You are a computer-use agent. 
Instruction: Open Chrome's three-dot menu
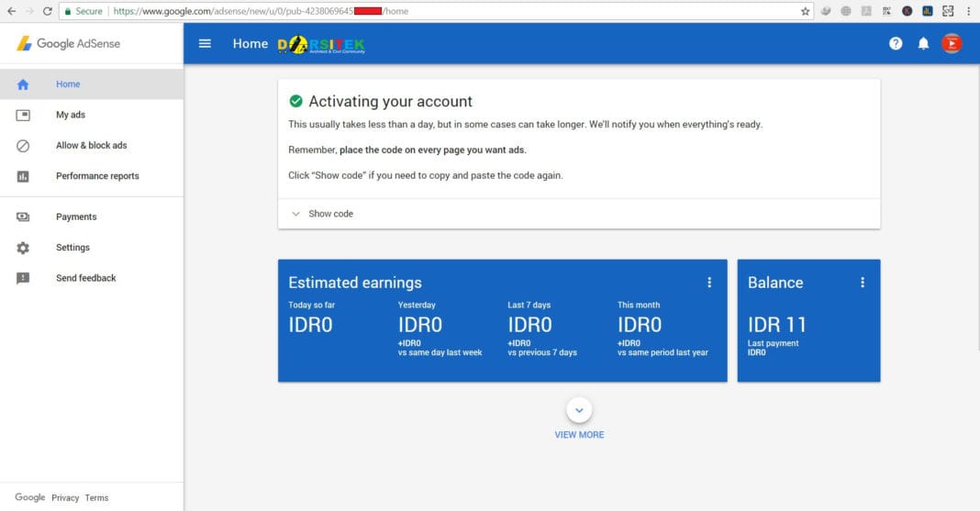[968, 11]
